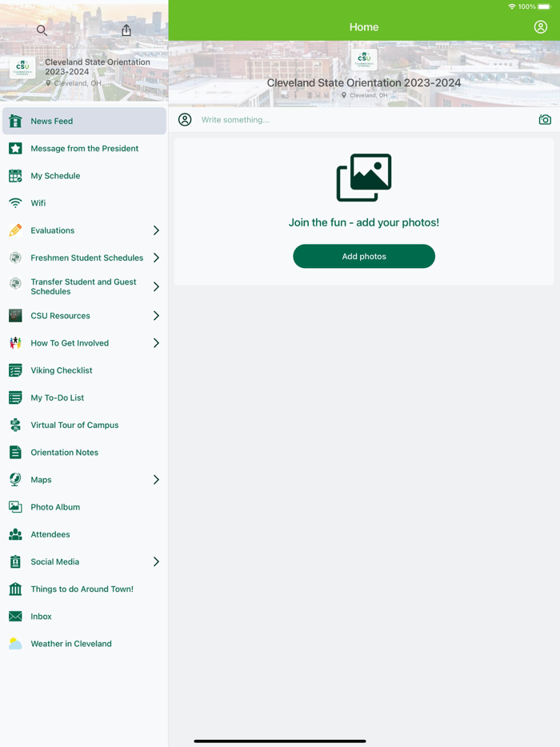
Task: Click the Orientation Notes document icon
Action: click(x=15, y=452)
